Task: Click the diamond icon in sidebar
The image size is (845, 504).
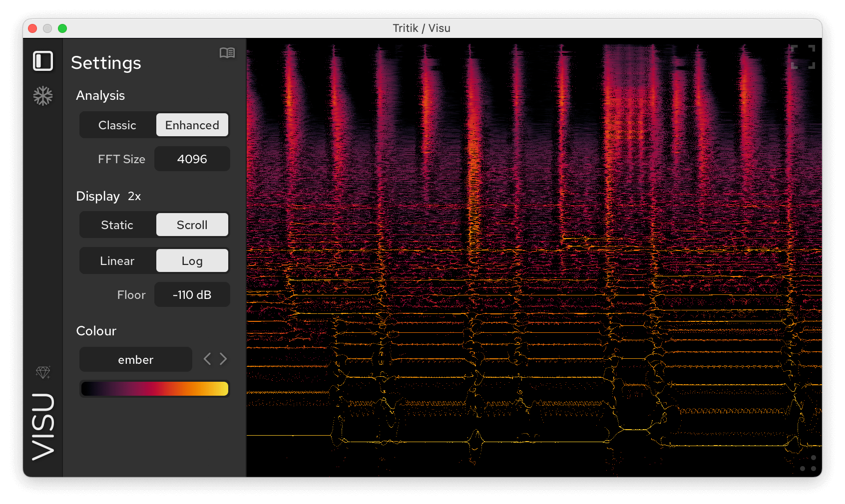Action: 43,372
